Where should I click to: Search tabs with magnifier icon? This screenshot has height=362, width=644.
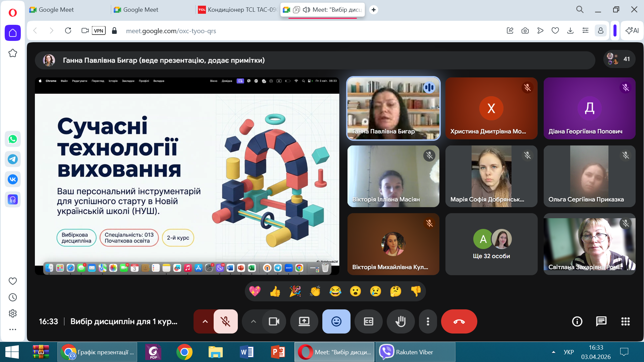coord(580,9)
